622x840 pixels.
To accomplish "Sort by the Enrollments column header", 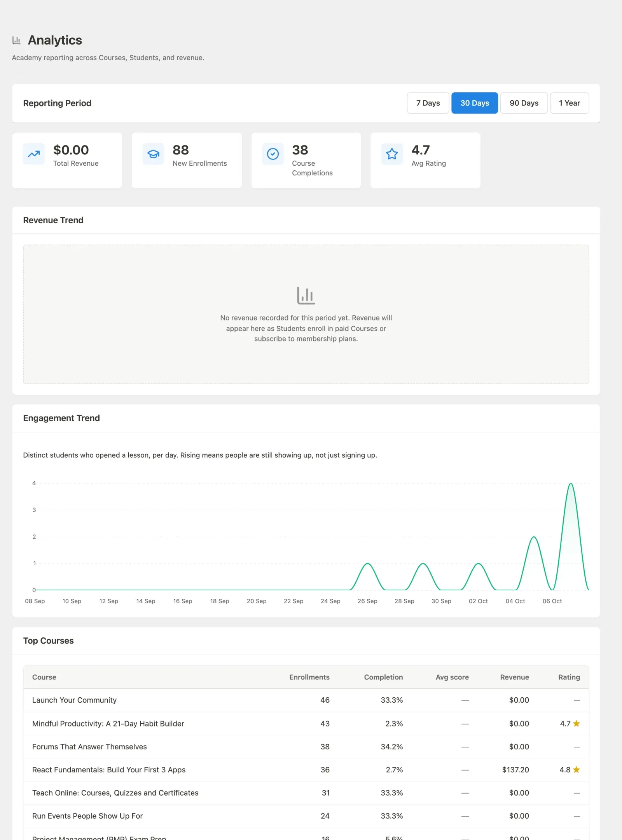I will [309, 677].
